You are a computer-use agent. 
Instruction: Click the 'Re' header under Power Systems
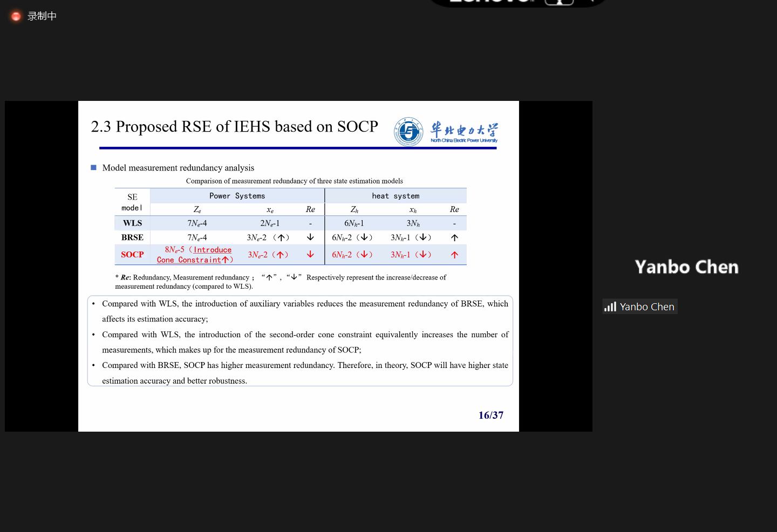(310, 209)
